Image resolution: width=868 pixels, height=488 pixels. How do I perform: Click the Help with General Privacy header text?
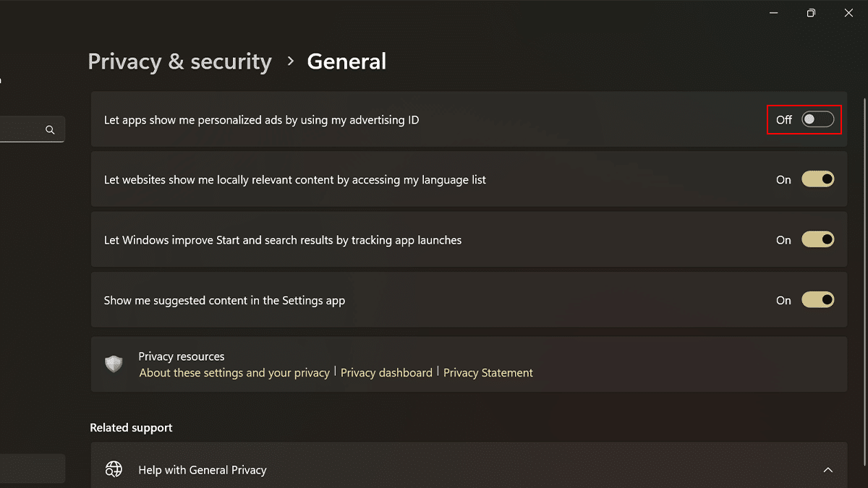pos(203,470)
